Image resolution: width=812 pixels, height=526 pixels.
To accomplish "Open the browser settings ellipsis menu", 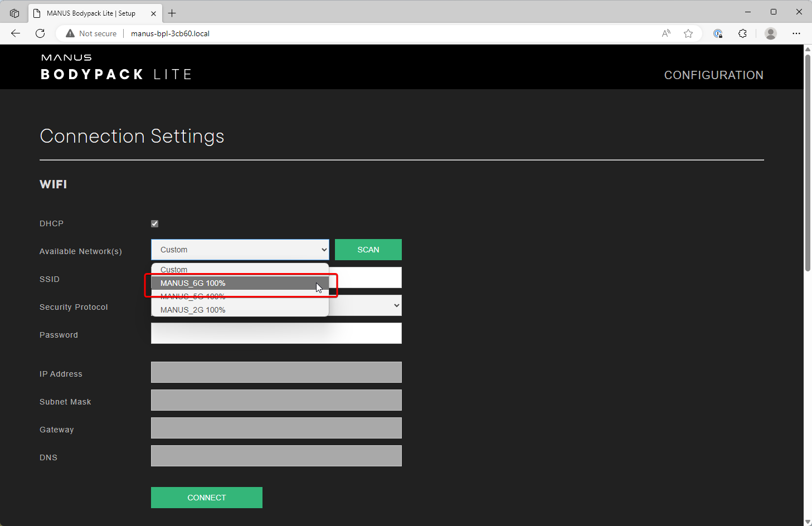I will 796,33.
